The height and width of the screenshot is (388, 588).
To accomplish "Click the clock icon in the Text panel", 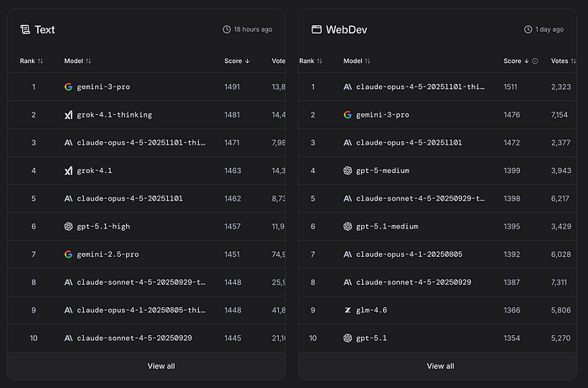I will click(227, 29).
